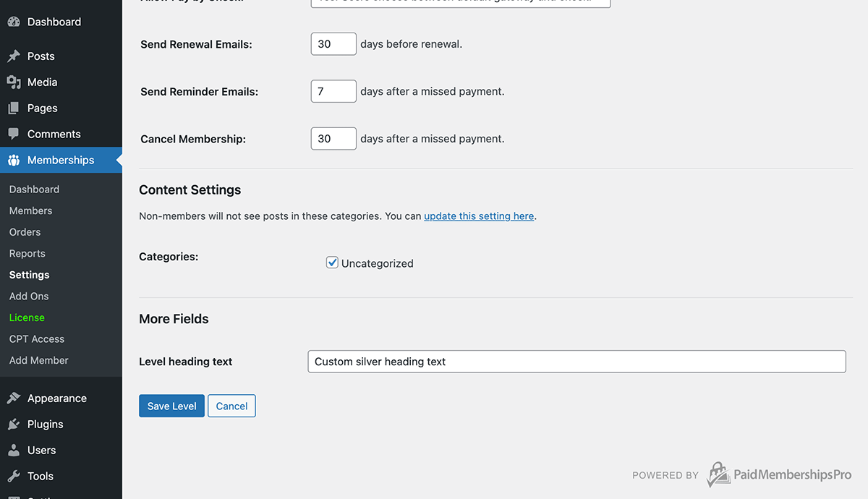This screenshot has width=868, height=499.
Task: Click the Pages document icon
Action: tap(14, 108)
